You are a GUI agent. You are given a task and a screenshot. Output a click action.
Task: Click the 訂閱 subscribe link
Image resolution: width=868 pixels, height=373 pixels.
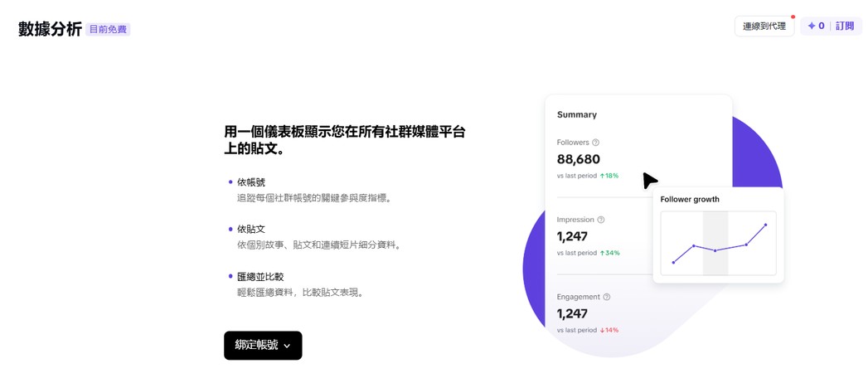pyautogui.click(x=845, y=26)
